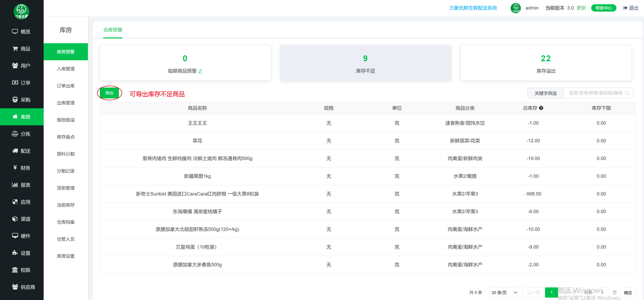644x300 pixels.
Task: Open 仓库档案 in the submenu
Action: coord(66,222)
